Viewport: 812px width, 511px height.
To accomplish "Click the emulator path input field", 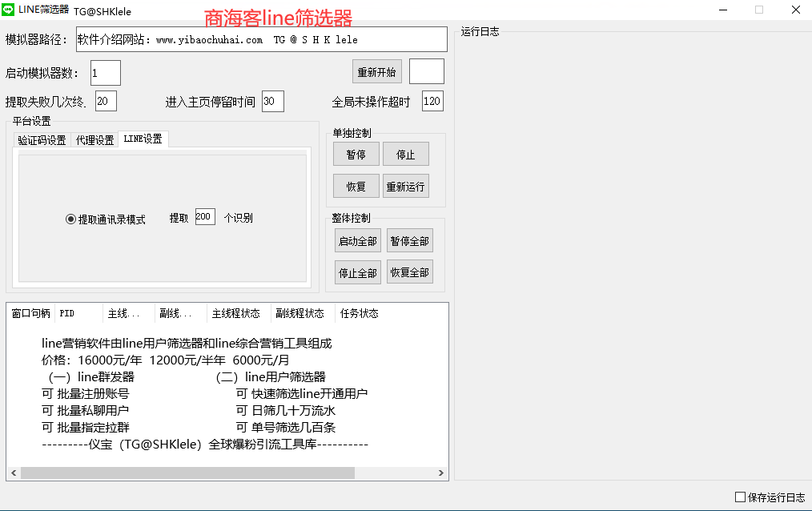I will coord(262,39).
